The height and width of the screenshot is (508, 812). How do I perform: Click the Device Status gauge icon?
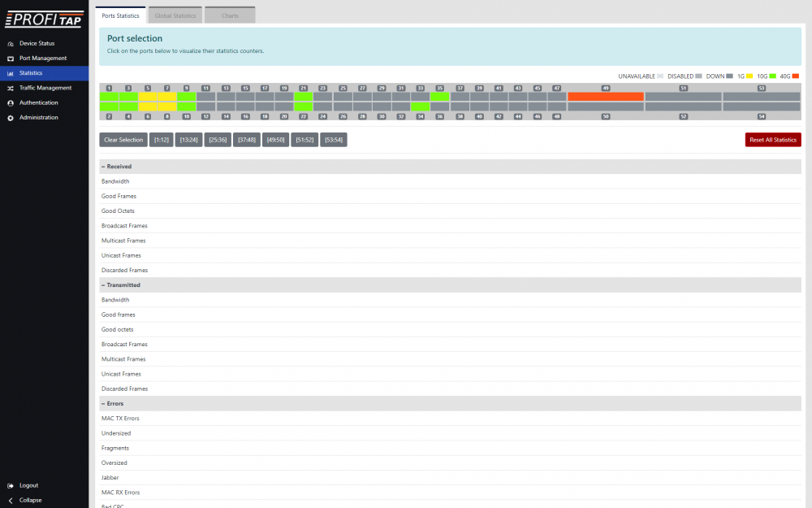click(10, 43)
